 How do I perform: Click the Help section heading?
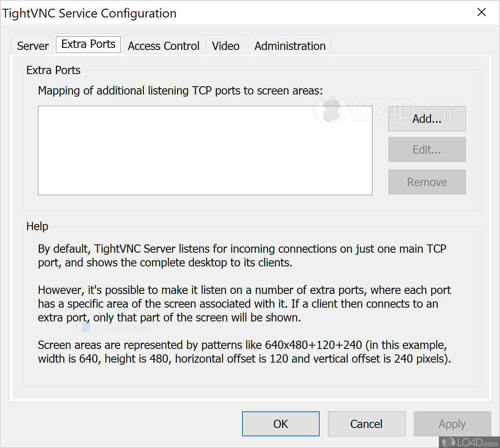[x=37, y=226]
